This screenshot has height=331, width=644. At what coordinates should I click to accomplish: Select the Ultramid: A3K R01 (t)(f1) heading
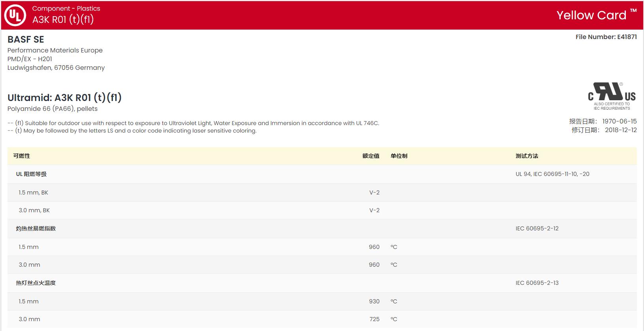[64, 97]
